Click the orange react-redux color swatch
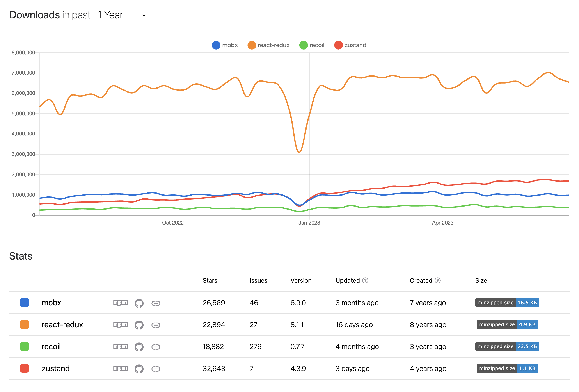Viewport: 579px width, 392px height. pyautogui.click(x=24, y=324)
